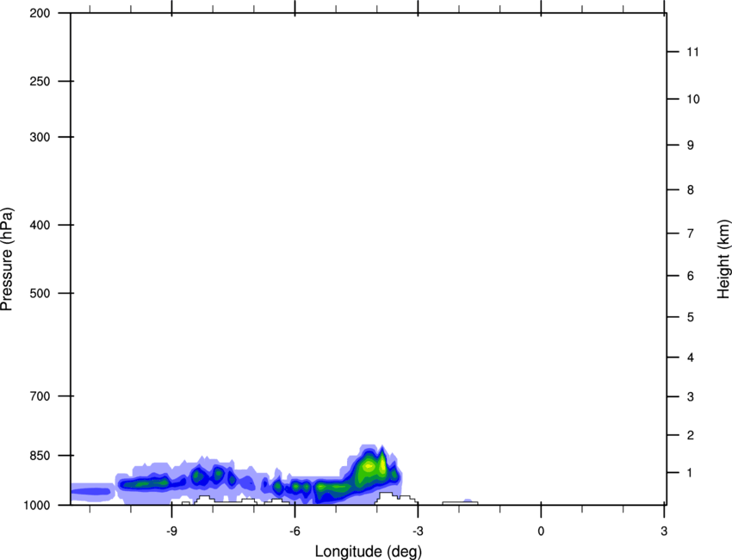The width and height of the screenshot is (732, 560).
Task: Click the 0 longitude tick label
Action: (541, 531)
